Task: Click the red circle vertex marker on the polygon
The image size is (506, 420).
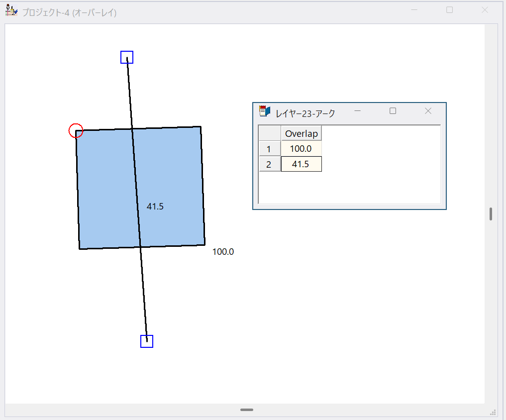Action: tap(76, 131)
